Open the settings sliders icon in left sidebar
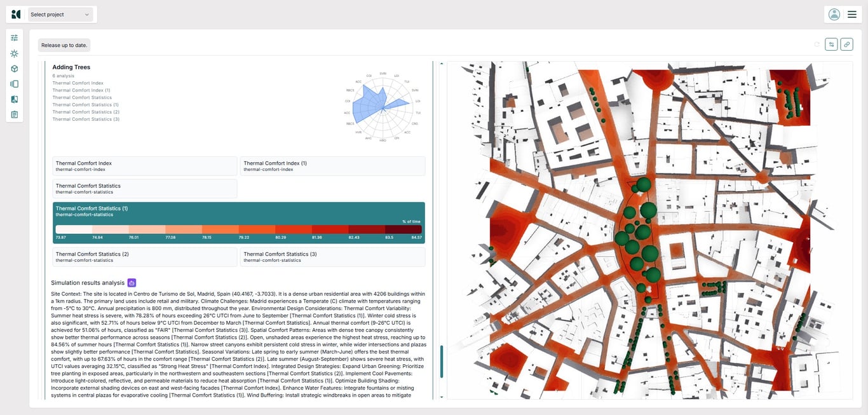Screen dimensions: 868x415 click(x=15, y=38)
